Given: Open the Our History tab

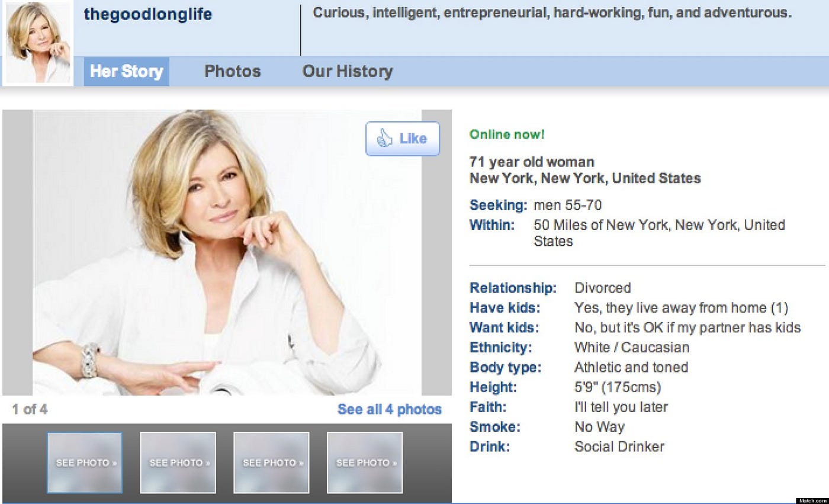Looking at the screenshot, I should (348, 72).
